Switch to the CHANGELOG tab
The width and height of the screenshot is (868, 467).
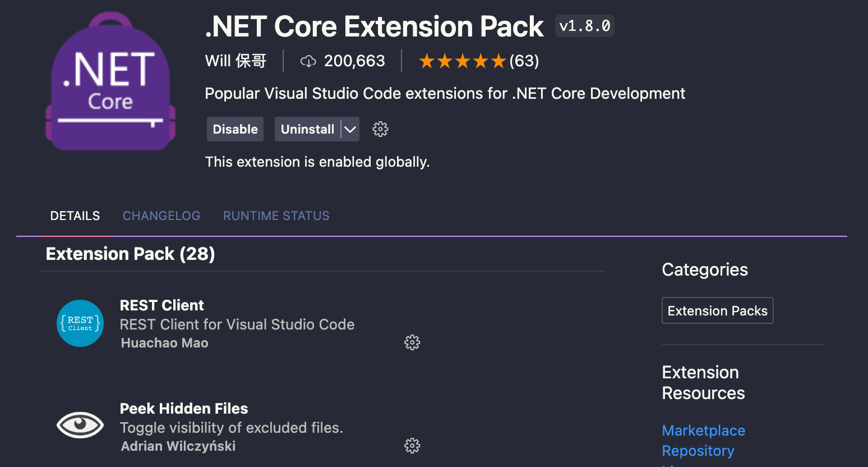point(161,216)
